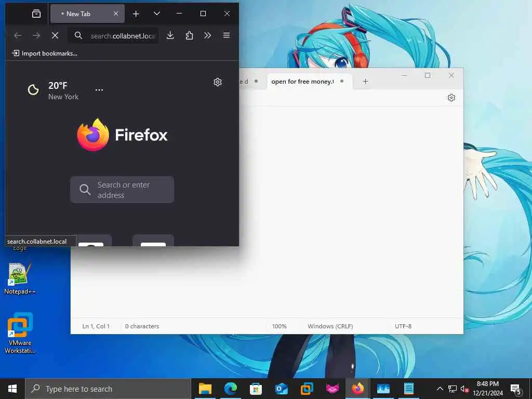Click 0 characters in Notepad status bar
The width and height of the screenshot is (532, 399).
[x=142, y=326]
